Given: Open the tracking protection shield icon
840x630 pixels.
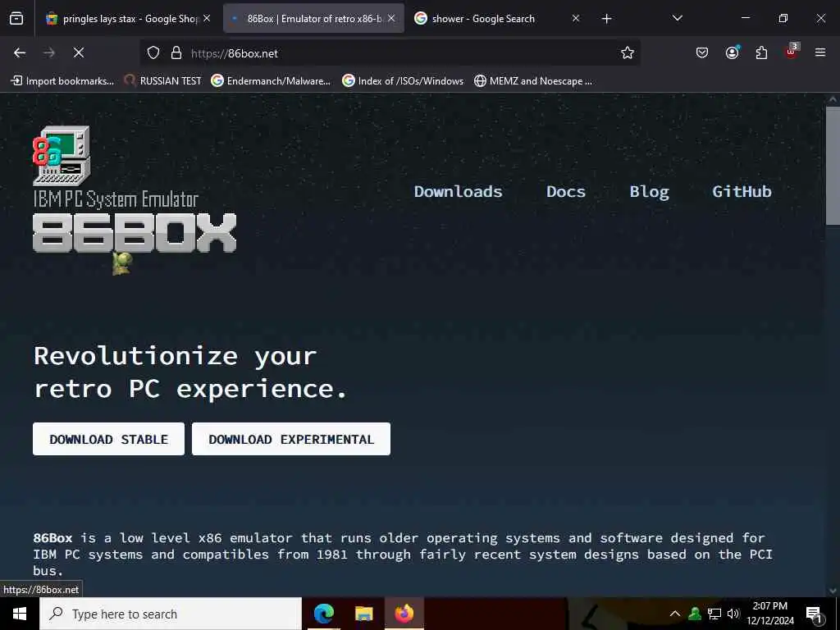Looking at the screenshot, I should 153,52.
